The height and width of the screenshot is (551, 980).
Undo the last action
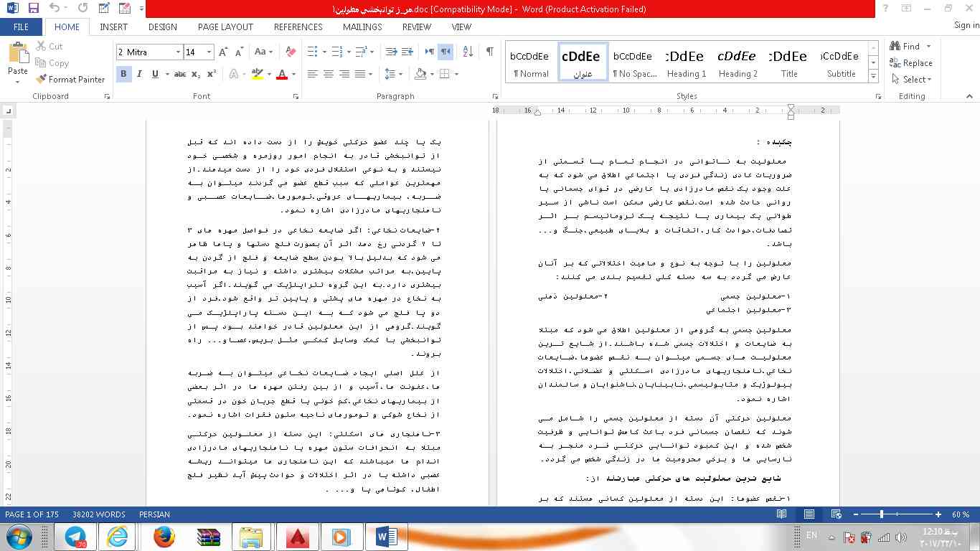point(55,9)
